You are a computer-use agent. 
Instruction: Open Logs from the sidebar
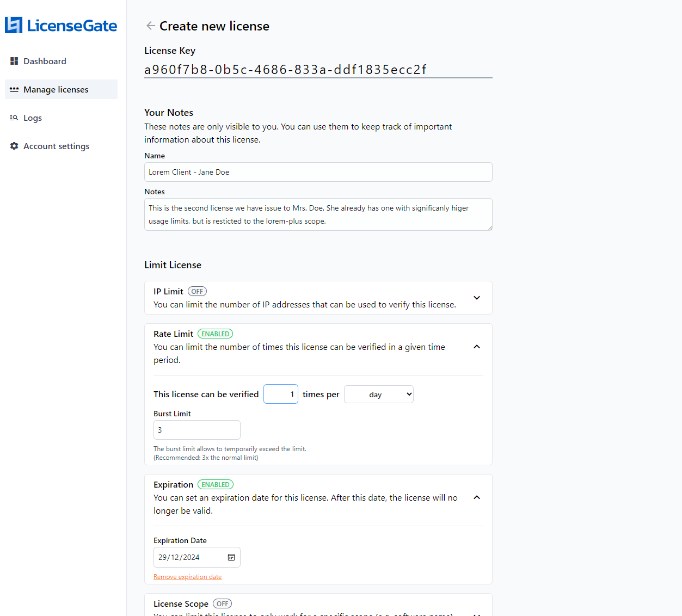click(33, 118)
